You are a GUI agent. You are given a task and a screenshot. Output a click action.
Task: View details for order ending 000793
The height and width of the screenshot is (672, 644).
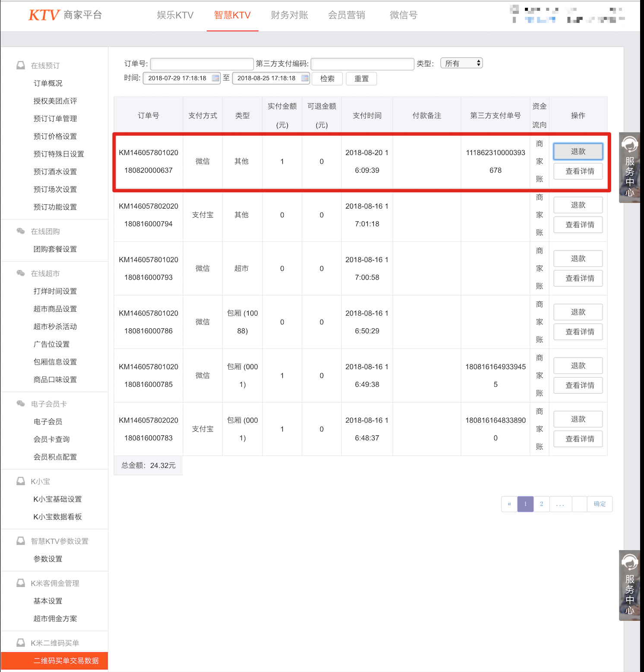pos(578,279)
